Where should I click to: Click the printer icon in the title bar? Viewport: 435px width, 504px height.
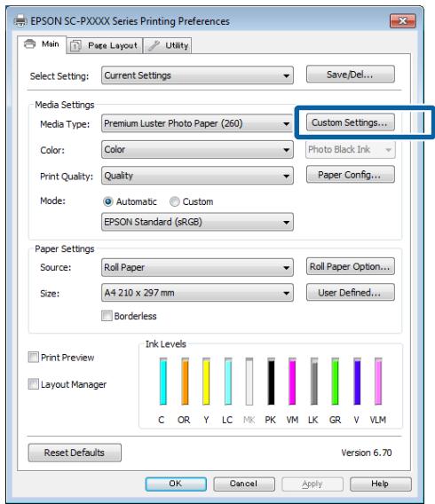20,20
